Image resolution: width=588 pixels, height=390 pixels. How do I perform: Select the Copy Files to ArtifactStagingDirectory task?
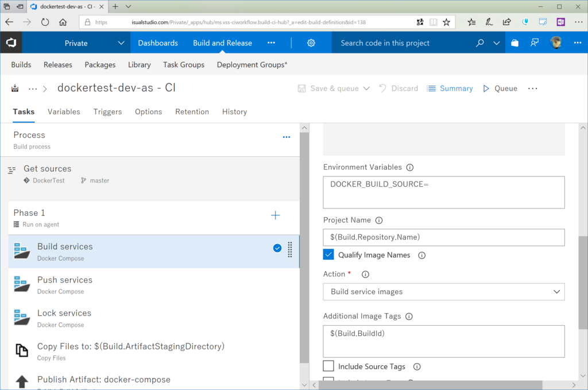tap(154, 352)
